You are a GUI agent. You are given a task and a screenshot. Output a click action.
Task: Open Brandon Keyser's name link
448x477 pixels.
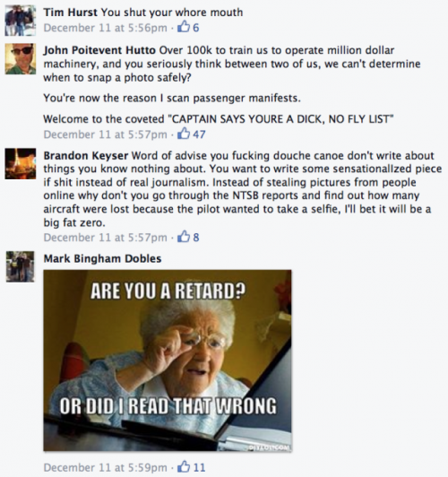pos(86,156)
